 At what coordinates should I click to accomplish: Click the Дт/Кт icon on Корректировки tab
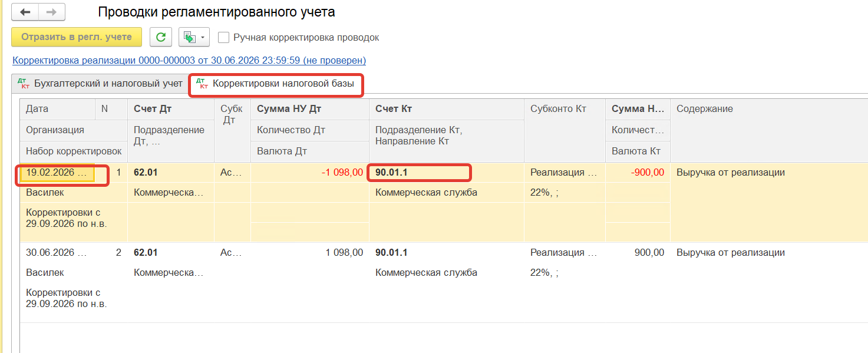[202, 84]
